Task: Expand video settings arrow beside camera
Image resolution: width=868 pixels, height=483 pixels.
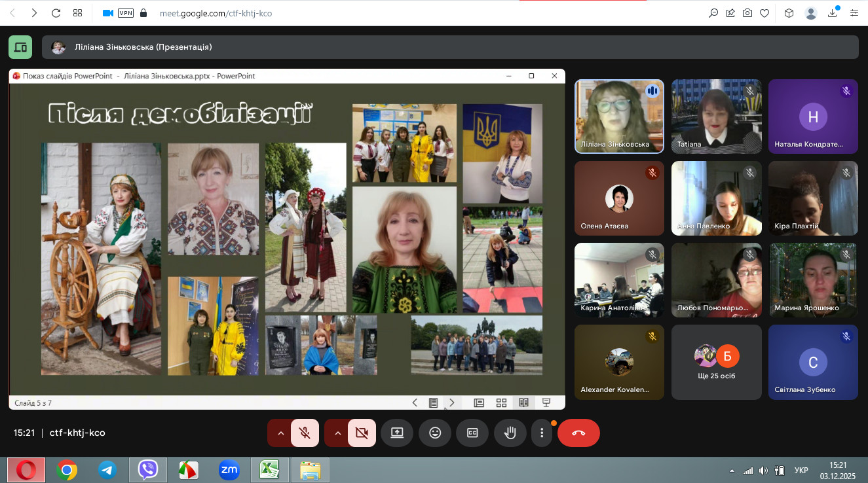Action: (338, 433)
